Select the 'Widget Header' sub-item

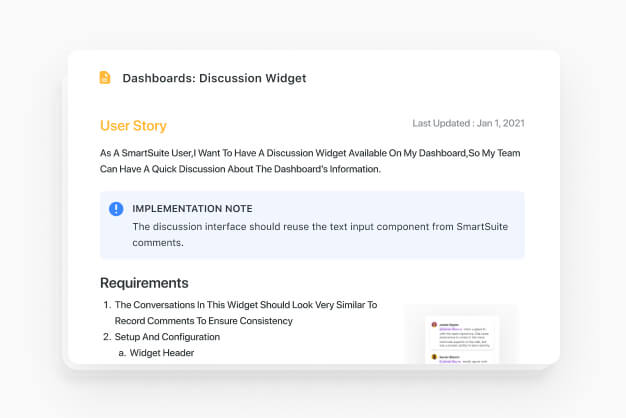[162, 353]
